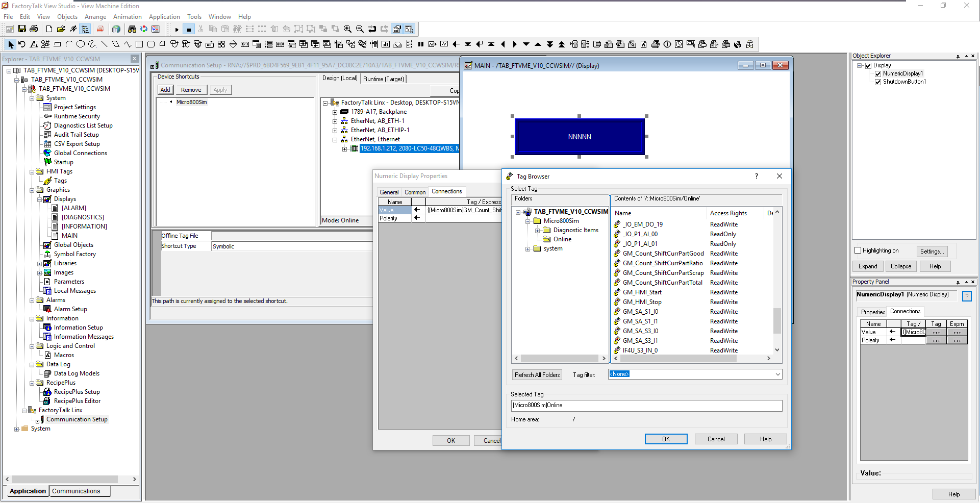This screenshot has width=980, height=503.
Task: Start Test Display with the play icon
Action: 177,29
